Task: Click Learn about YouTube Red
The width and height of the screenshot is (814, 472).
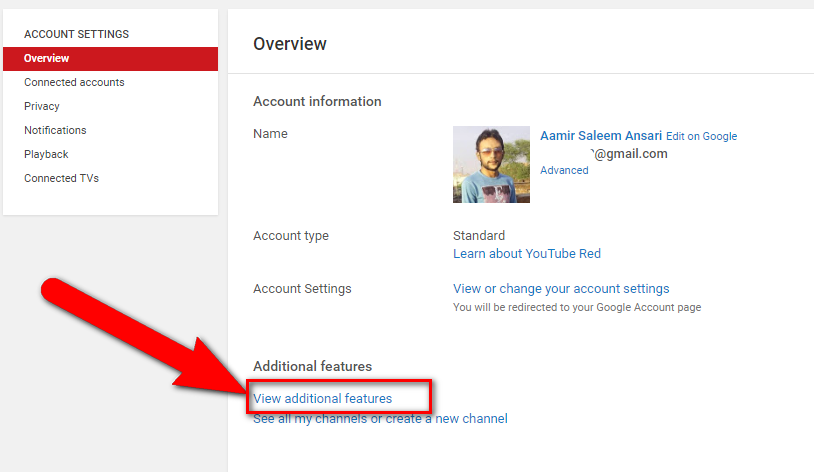Action: coord(526,253)
